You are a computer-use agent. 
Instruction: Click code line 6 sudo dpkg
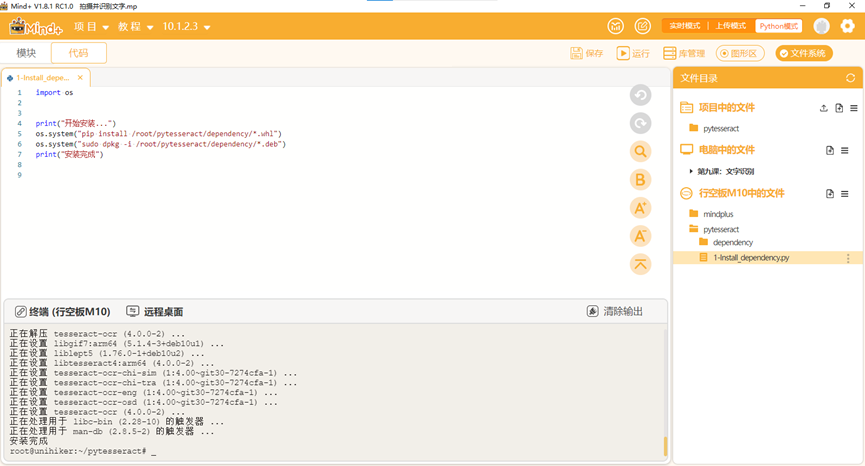pos(161,144)
